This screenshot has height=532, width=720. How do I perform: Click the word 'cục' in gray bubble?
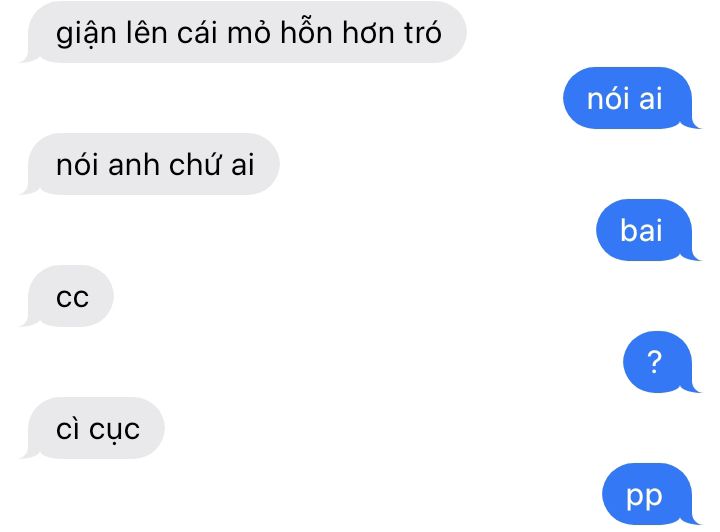coord(114,431)
